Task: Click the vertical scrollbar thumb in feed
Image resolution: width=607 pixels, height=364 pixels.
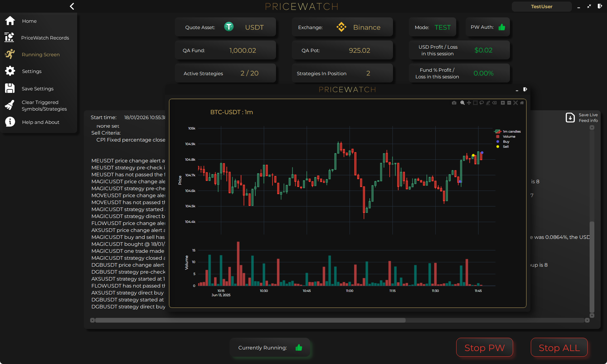Action: pyautogui.click(x=592, y=267)
